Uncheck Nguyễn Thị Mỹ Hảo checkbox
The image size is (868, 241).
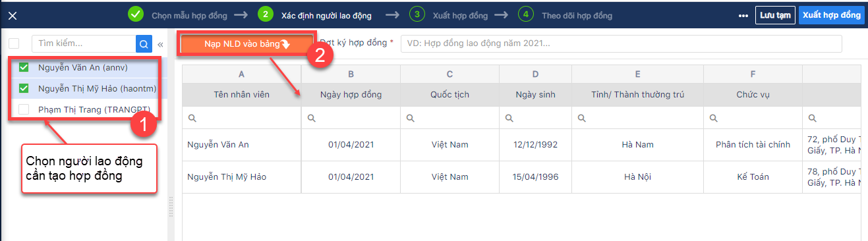[24, 88]
